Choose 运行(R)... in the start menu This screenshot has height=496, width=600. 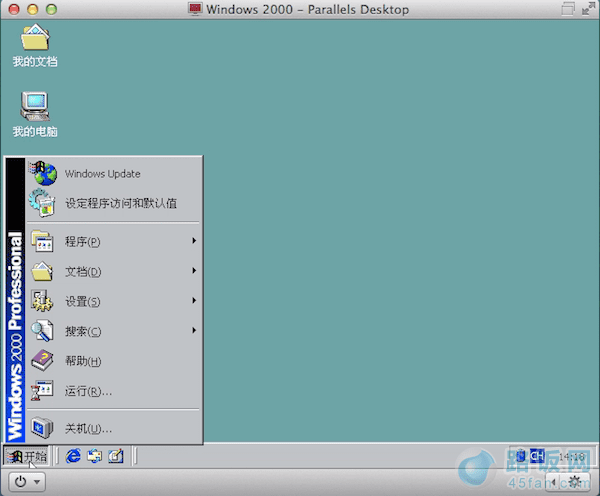point(114,391)
